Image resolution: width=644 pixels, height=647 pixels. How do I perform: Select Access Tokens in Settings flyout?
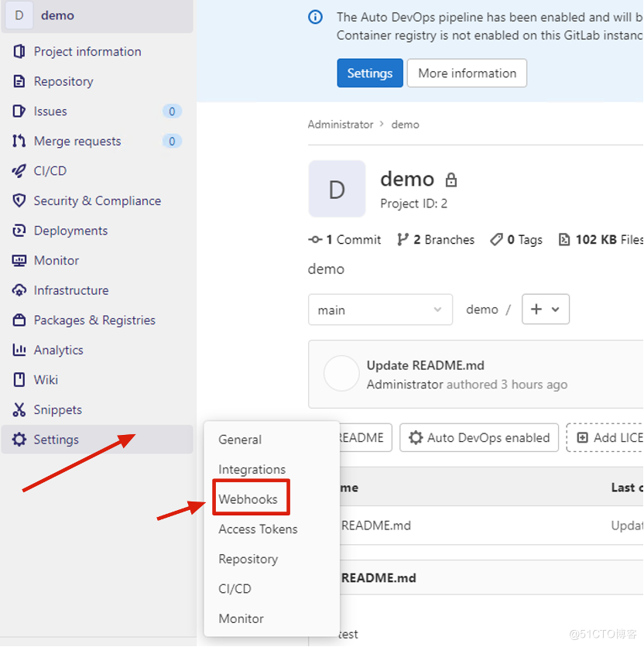tap(258, 529)
